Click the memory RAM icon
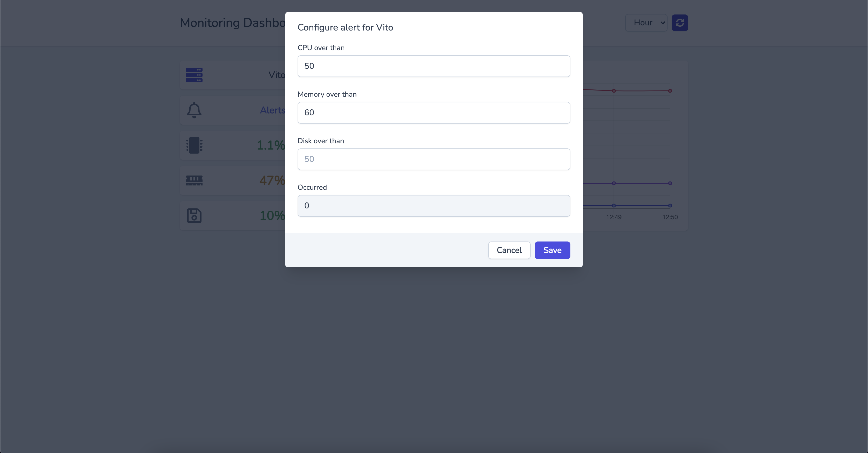Viewport: 868px width, 453px height. point(194,180)
